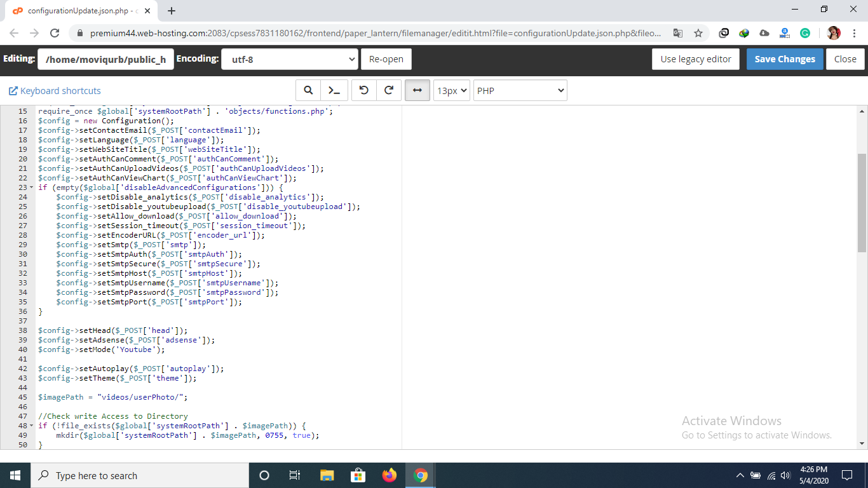Open the Translate this page icon
The height and width of the screenshot is (488, 868).
678,33
